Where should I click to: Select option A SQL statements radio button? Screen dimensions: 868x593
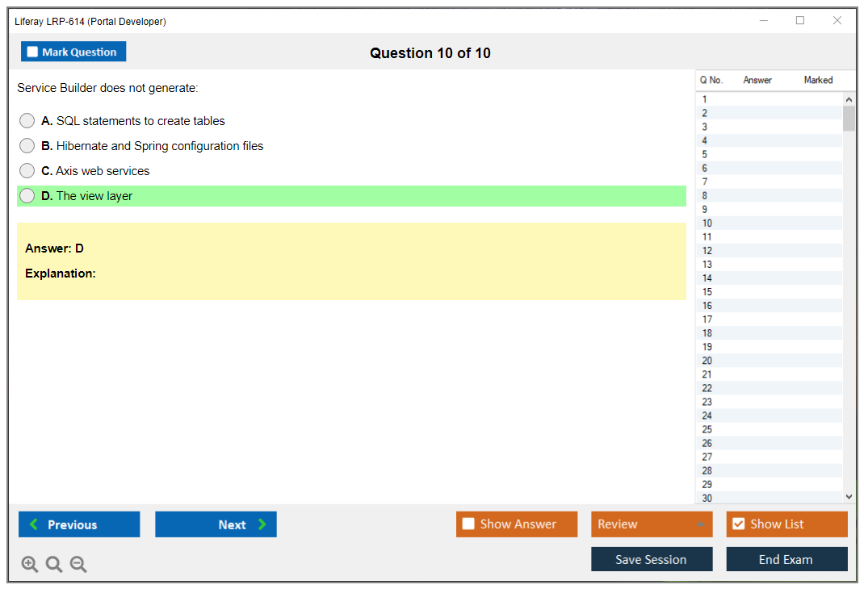pos(27,121)
